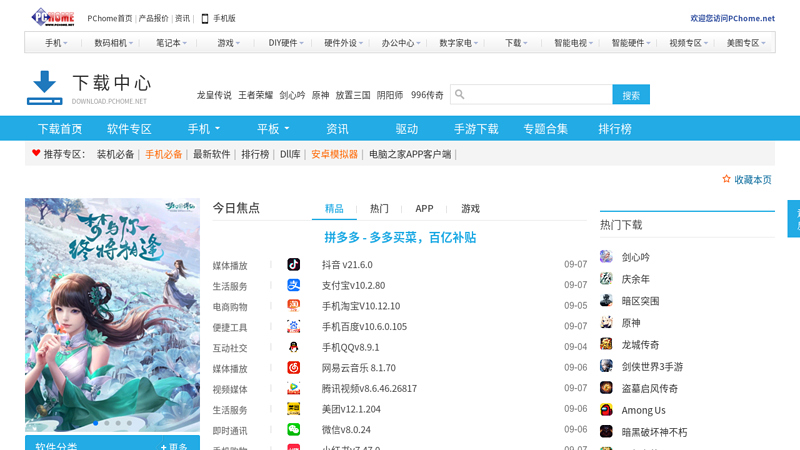Open 下载首页 in blue menu
The image size is (800, 450).
60,129
